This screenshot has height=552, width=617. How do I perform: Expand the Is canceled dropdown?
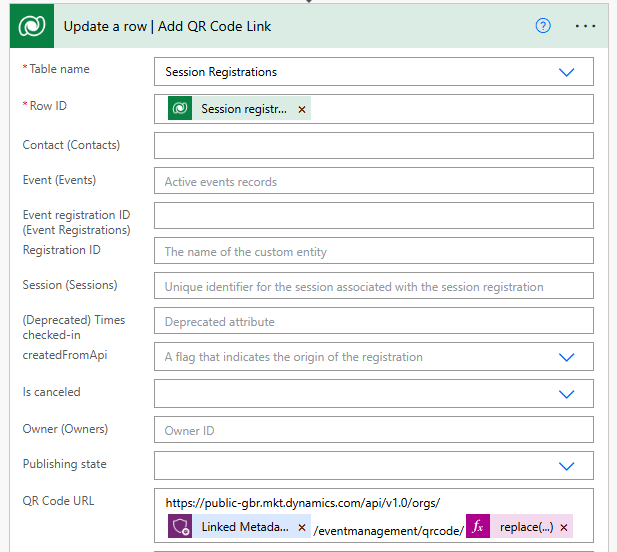(x=567, y=393)
